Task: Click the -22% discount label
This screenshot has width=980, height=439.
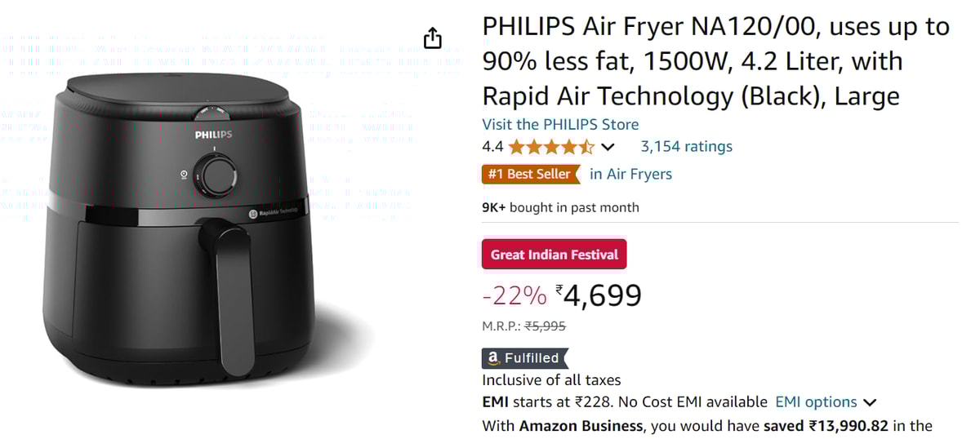Action: click(514, 295)
